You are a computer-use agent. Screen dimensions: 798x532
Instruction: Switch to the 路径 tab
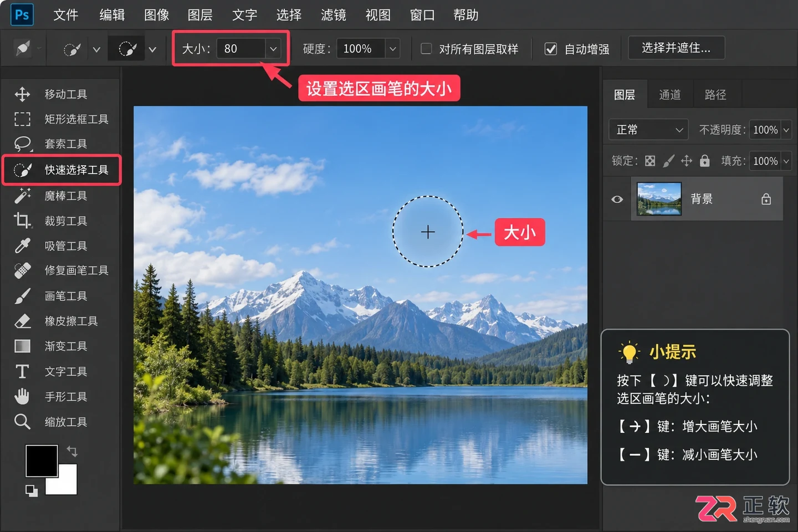point(715,95)
